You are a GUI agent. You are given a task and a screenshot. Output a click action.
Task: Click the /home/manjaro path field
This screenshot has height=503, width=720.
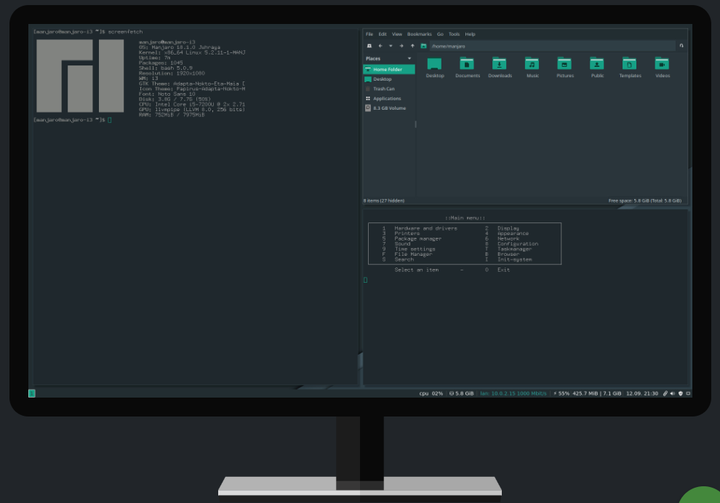[x=552, y=46]
